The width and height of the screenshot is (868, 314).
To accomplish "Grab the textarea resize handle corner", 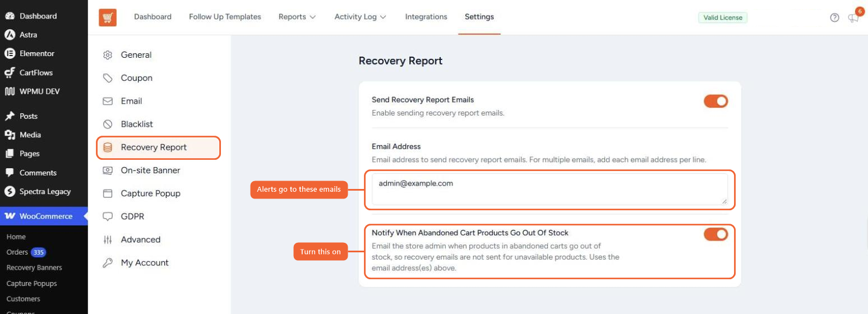I will pyautogui.click(x=724, y=201).
